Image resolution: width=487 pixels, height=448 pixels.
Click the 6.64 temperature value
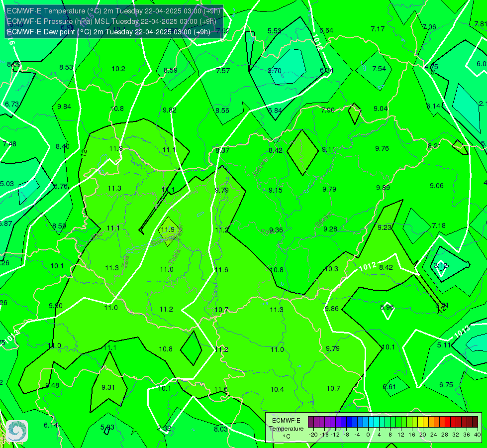[326, 30]
